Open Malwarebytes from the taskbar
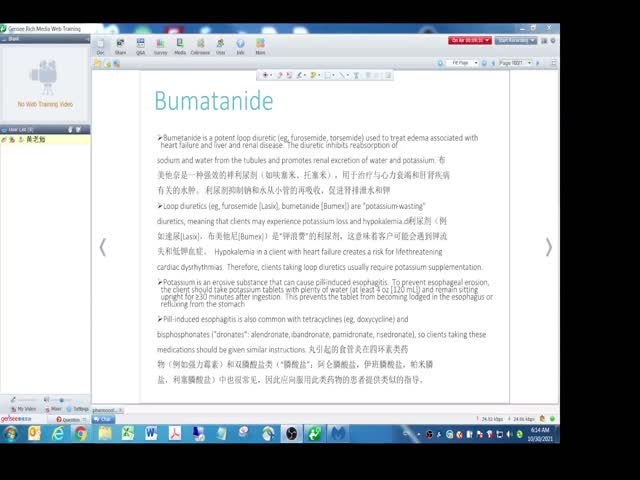This screenshot has width=640, height=480. pyautogui.click(x=338, y=433)
